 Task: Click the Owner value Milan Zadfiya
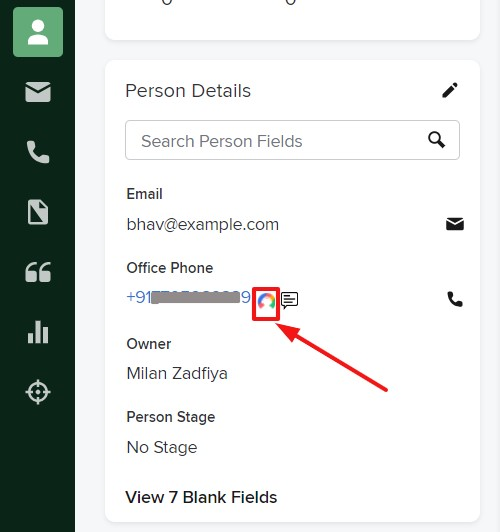click(x=177, y=373)
